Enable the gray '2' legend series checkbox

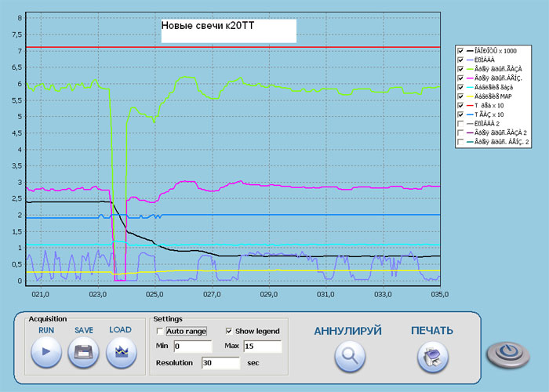461,124
